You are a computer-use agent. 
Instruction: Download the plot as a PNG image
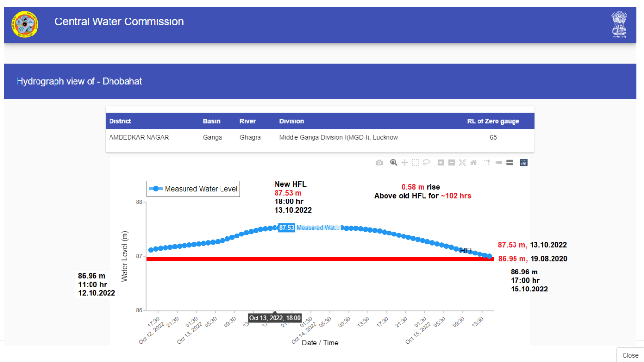[379, 163]
